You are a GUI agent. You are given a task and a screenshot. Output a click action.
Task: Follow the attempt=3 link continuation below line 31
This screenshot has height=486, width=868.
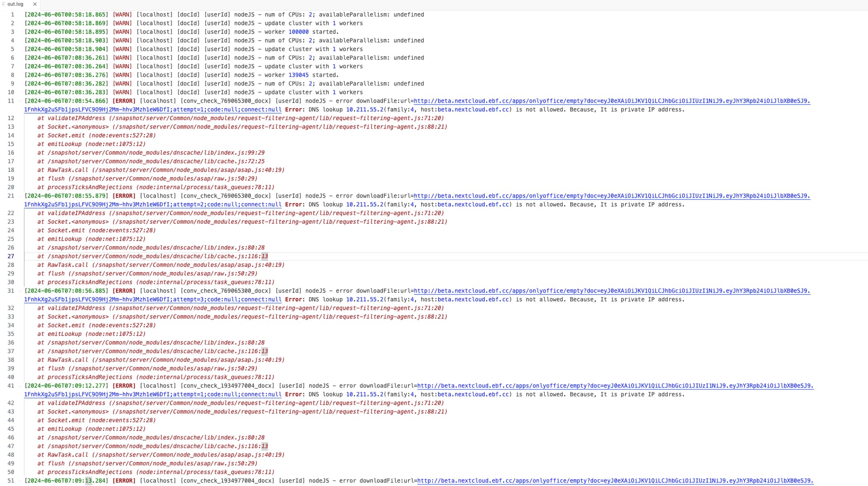[153, 300]
